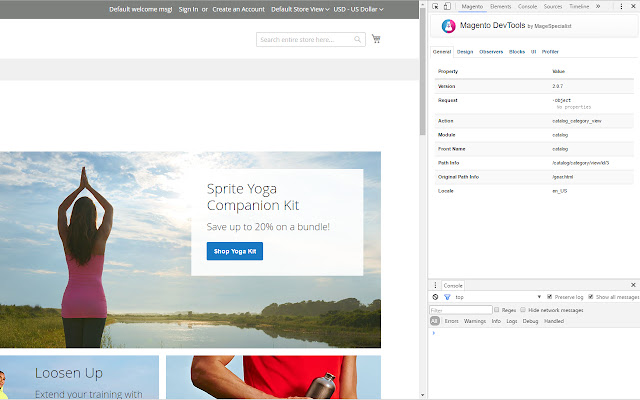640x400 pixels.
Task: Switch to the Magento DevTools tab
Action: pos(472,7)
